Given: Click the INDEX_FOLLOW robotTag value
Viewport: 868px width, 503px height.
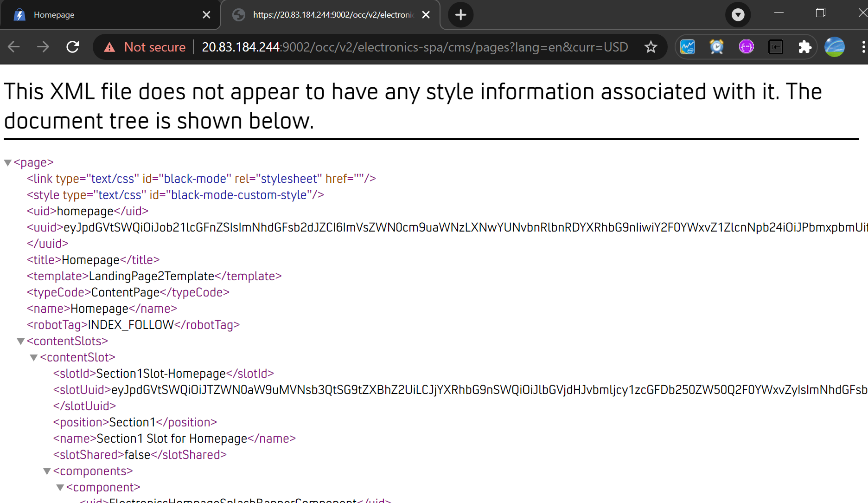Looking at the screenshot, I should pos(131,325).
